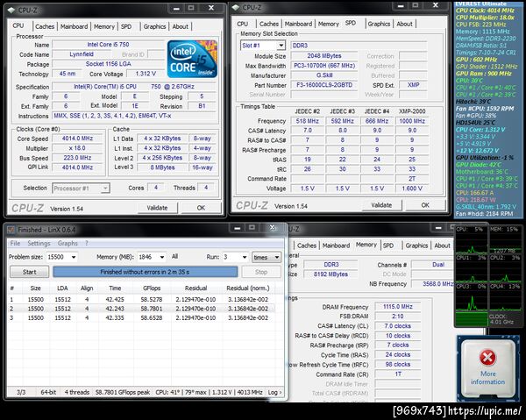Image resolution: width=526 pixels, height=420 pixels.
Task: Click CPU-Z title icon in SPD window
Action: pos(236,7)
